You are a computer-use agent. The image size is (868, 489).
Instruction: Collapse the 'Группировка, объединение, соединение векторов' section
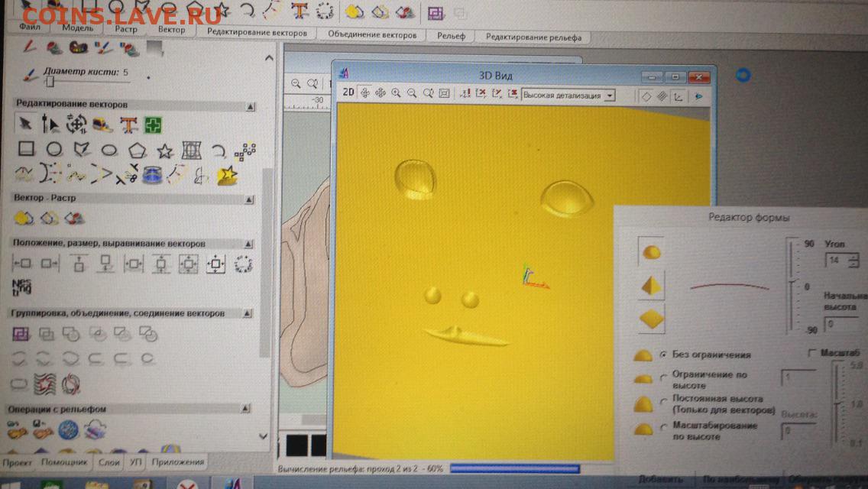click(247, 313)
